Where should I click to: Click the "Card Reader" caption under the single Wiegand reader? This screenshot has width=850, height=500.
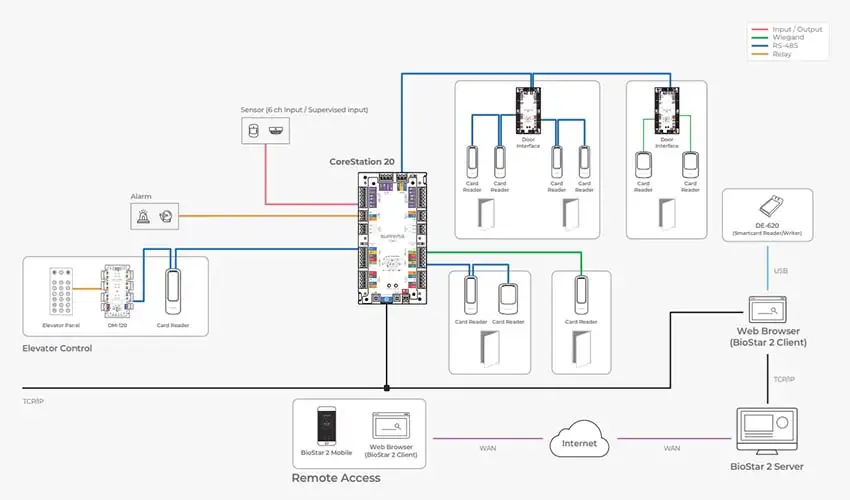click(581, 322)
